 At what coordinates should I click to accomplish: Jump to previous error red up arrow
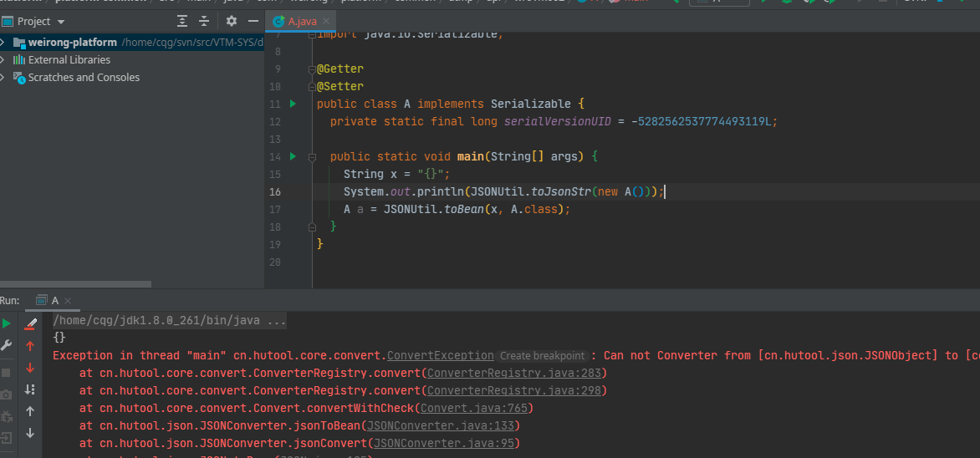click(x=30, y=345)
